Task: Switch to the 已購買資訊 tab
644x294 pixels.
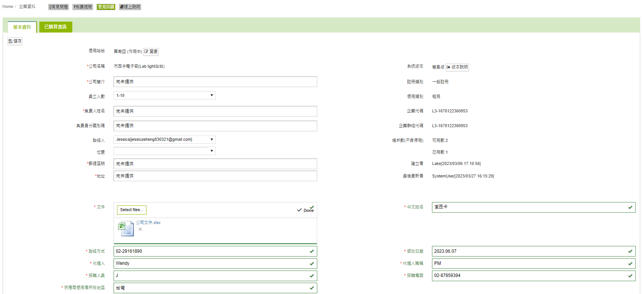Action: tap(56, 27)
